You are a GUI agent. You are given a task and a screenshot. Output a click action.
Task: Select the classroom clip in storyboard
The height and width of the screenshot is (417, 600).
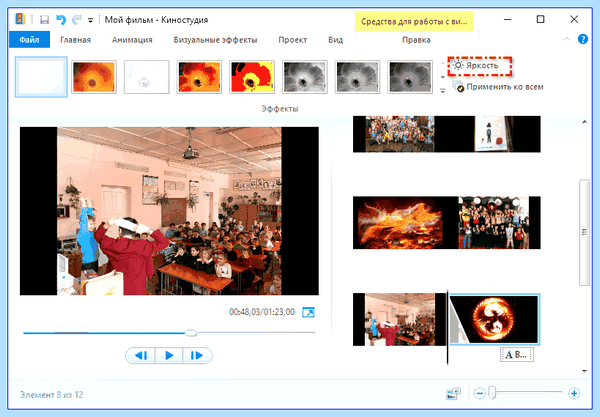[400, 319]
